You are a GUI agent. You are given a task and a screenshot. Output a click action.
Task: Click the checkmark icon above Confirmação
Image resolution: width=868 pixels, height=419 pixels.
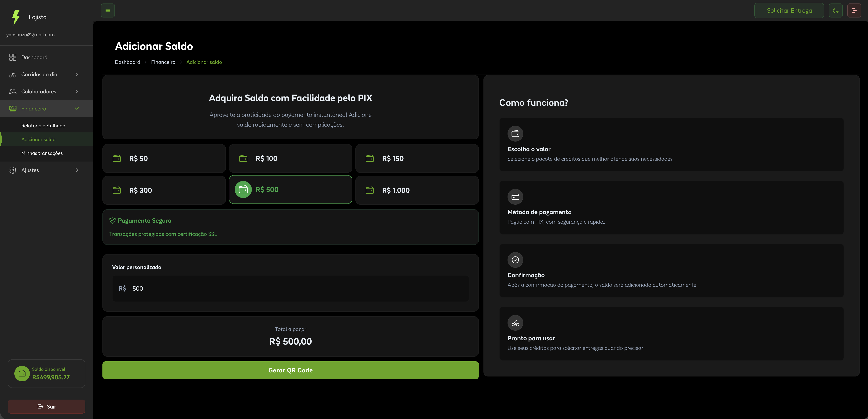(515, 260)
